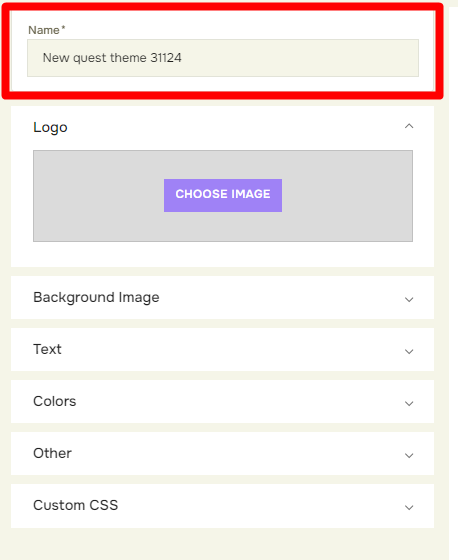Expand Custom CSS using its chevron icon
This screenshot has width=458, height=560.
tap(409, 508)
